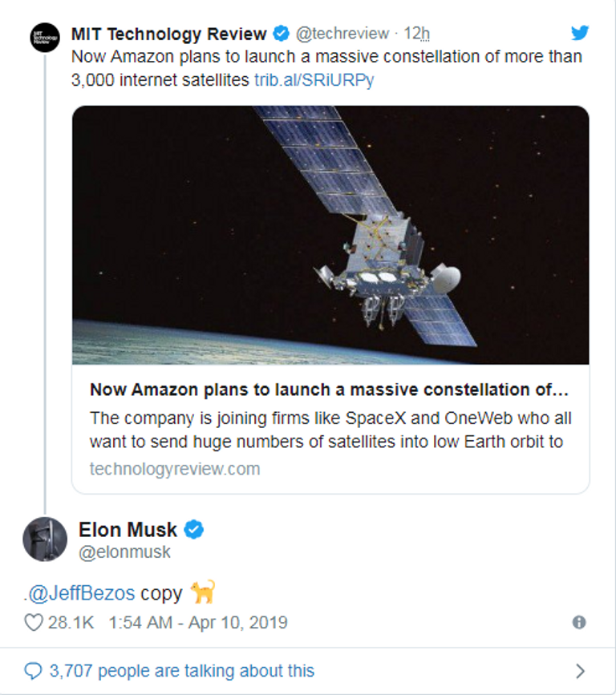The width and height of the screenshot is (616, 695).
Task: Open "3,707 people are talking about this"
Action: [182, 670]
